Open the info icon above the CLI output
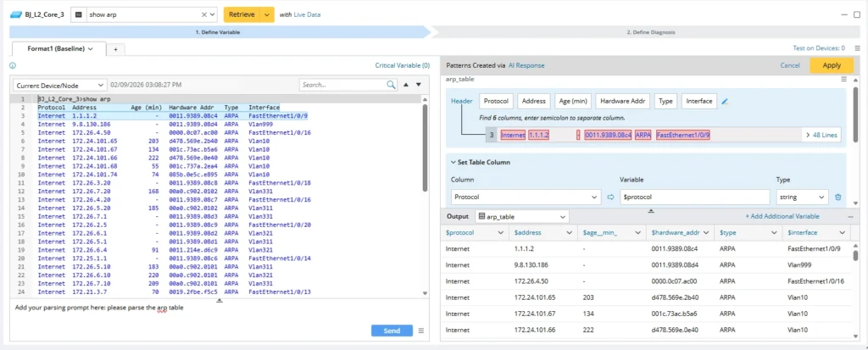 (13, 65)
